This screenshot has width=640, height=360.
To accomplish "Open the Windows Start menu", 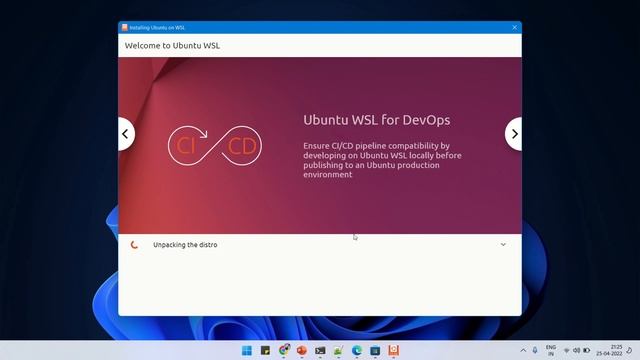I will (x=247, y=350).
